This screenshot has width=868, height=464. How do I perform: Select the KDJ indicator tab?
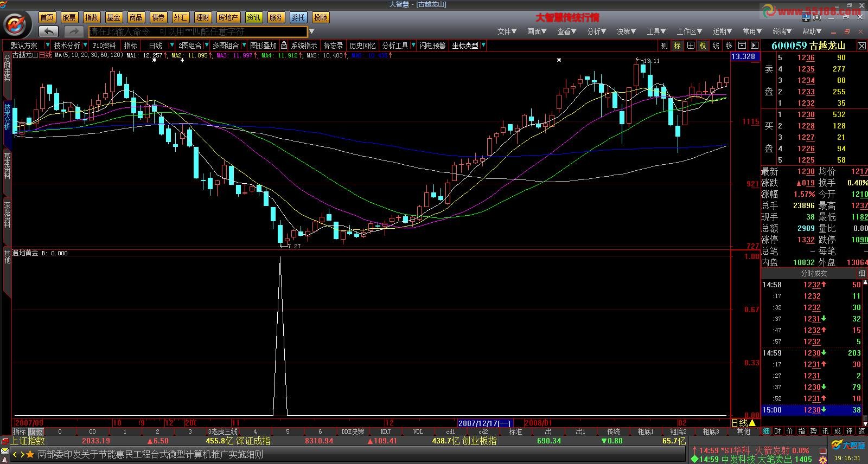pyautogui.click(x=386, y=431)
